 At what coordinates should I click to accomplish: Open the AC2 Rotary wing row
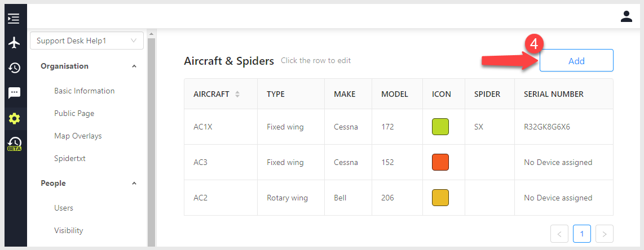click(x=398, y=198)
